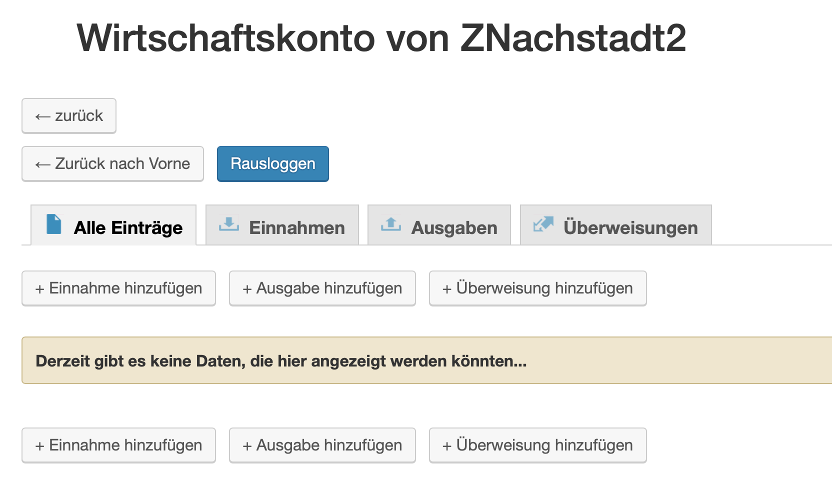Click the 'Derzeit gibt es keine Daten' notice
Screen dimensions: 832x504
coord(281,361)
